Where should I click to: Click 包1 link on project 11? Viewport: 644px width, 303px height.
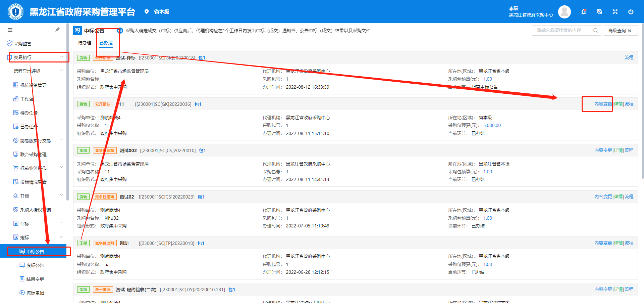(x=198, y=104)
